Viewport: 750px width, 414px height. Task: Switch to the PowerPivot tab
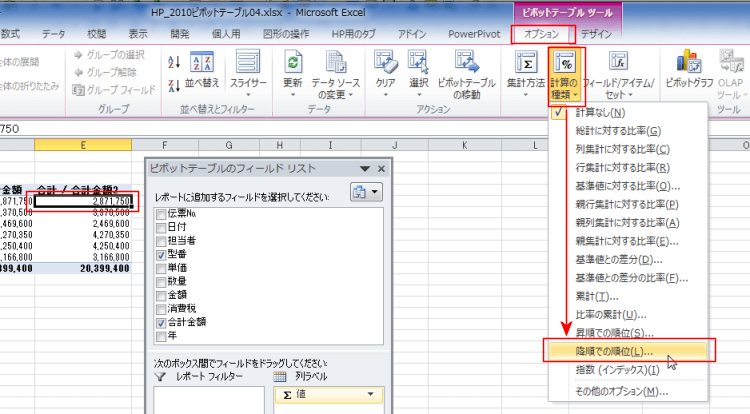click(474, 34)
